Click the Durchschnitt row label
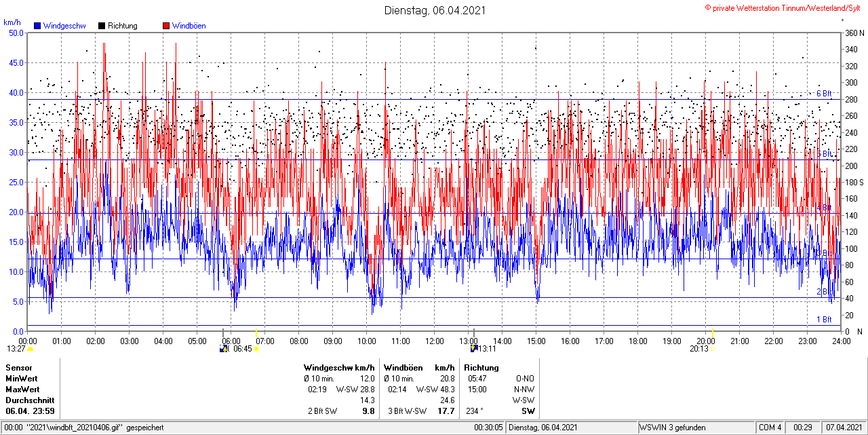 pos(30,400)
